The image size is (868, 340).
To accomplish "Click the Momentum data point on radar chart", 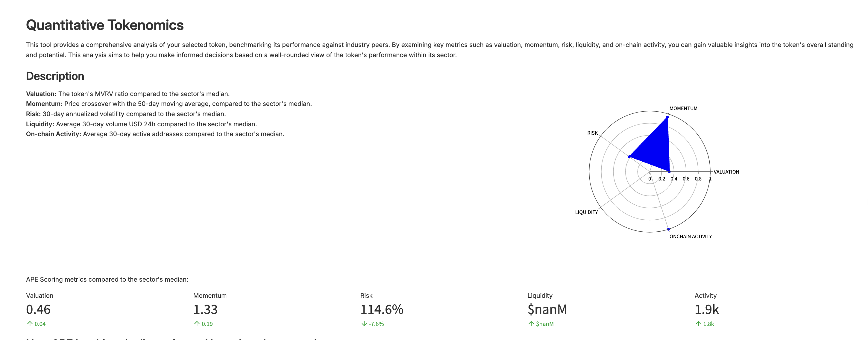I will [x=667, y=117].
